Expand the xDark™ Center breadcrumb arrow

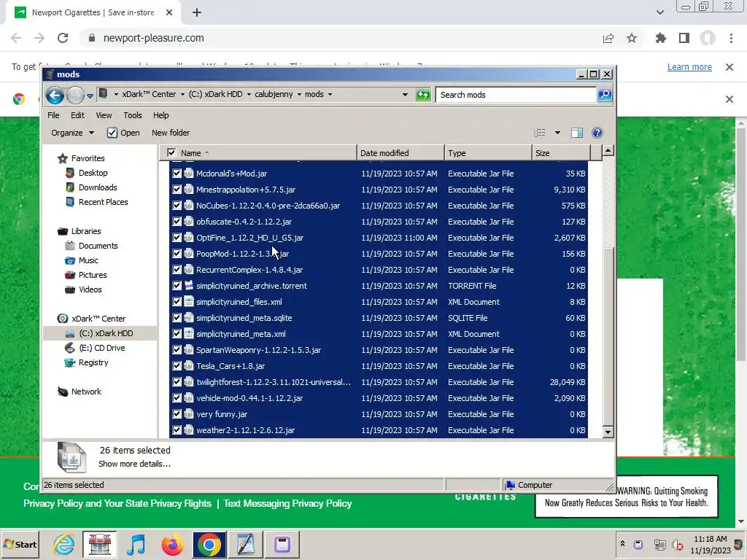click(x=182, y=94)
